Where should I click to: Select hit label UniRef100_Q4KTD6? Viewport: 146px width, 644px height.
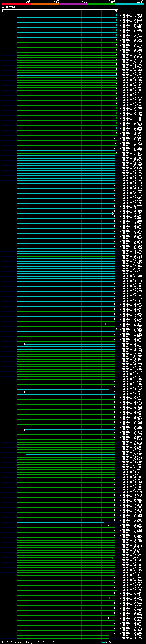pos(131,218)
